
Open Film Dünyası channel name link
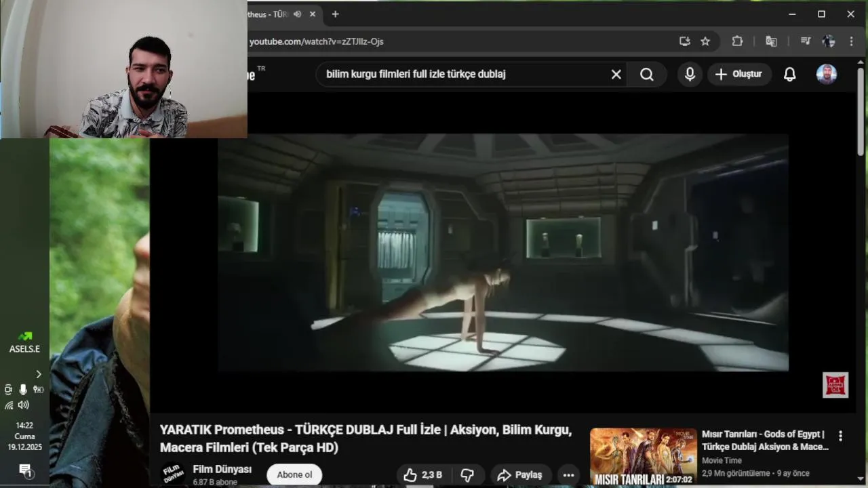coord(222,469)
